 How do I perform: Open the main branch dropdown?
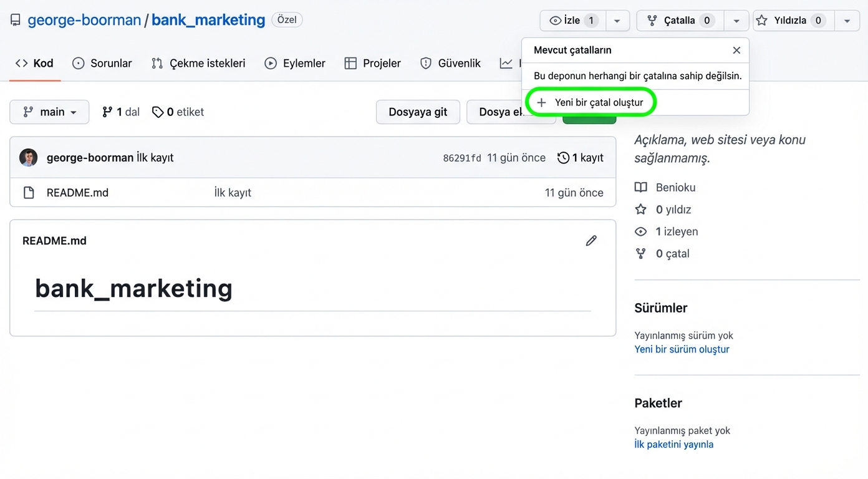(x=49, y=112)
